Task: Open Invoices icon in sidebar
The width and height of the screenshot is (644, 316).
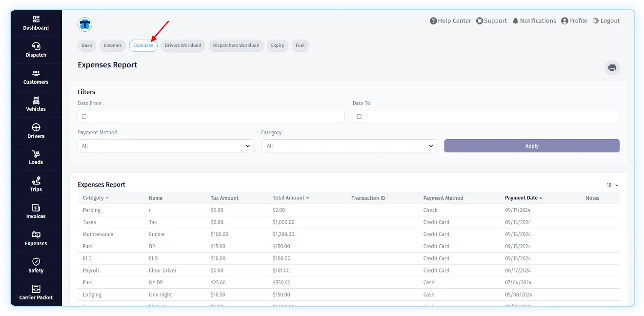Action: pos(36,208)
